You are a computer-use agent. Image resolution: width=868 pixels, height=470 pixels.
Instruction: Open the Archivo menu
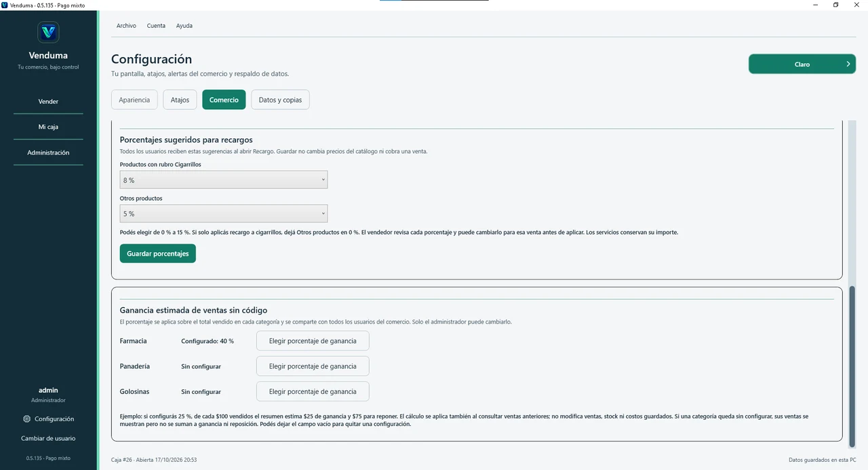click(126, 26)
